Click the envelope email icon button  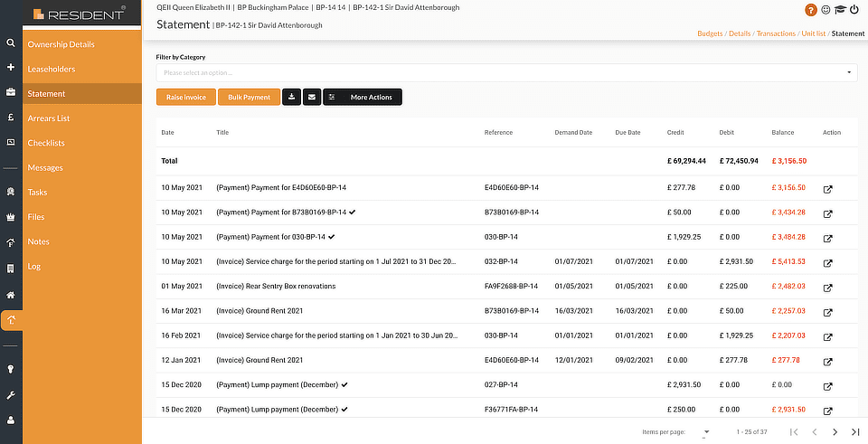point(312,97)
